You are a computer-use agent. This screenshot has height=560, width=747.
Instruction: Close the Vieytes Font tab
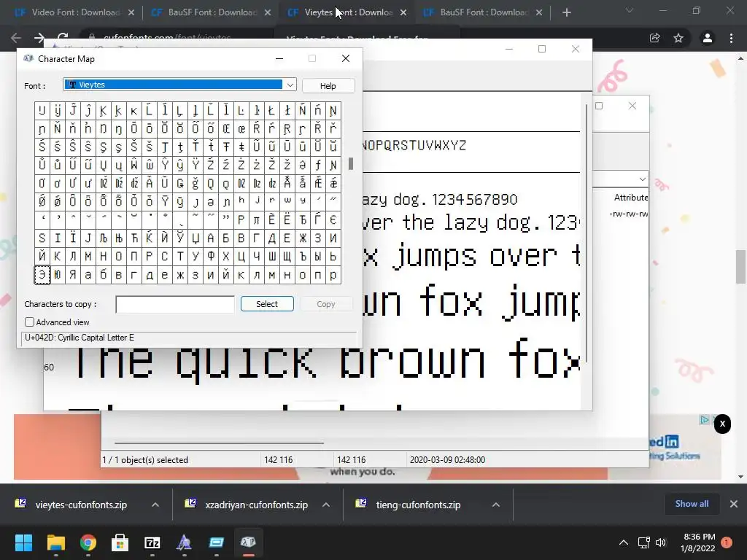(403, 12)
